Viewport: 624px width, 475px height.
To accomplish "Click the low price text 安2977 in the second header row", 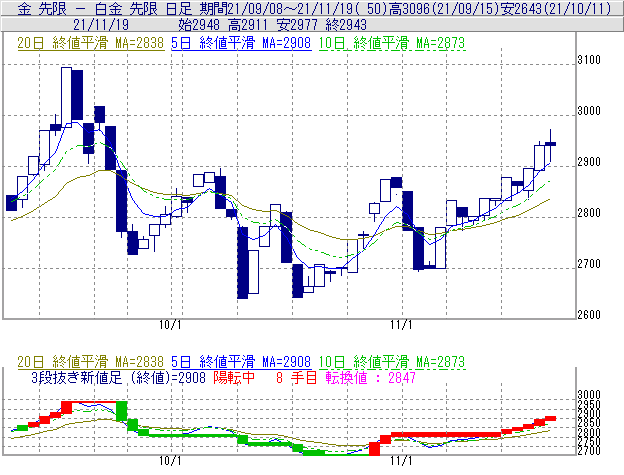I will [297, 25].
